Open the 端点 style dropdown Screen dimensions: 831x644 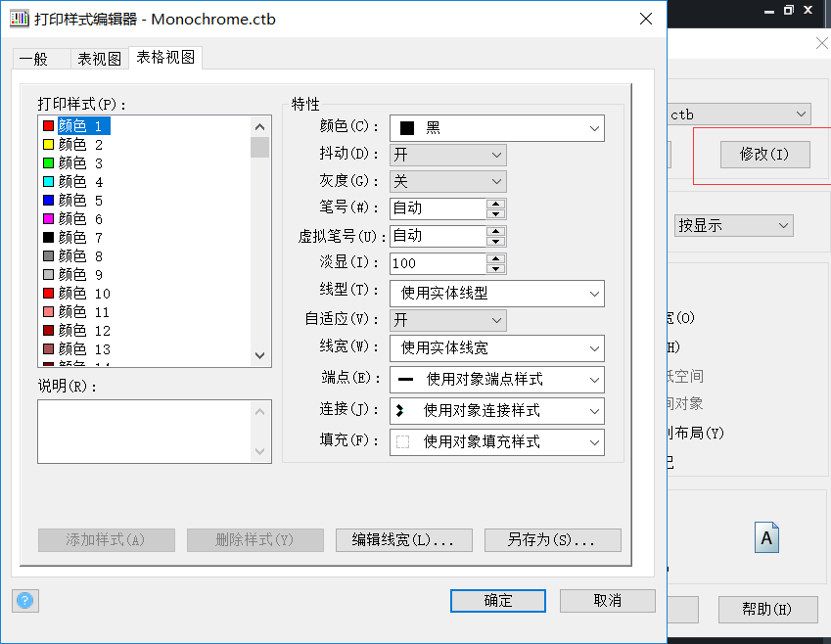click(x=595, y=379)
